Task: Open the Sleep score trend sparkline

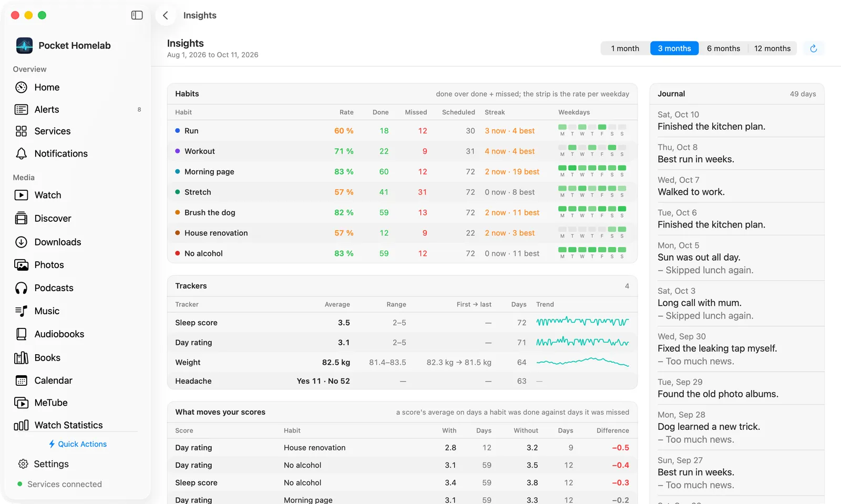Action: pos(582,322)
